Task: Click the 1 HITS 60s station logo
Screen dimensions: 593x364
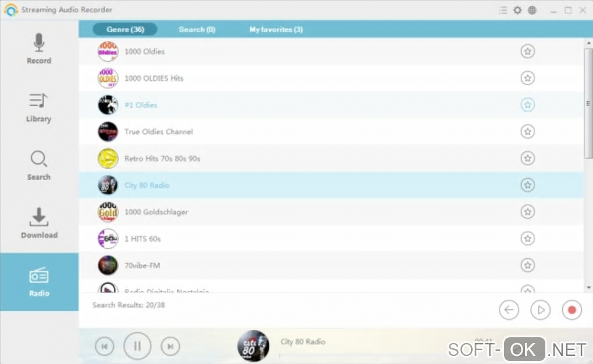Action: (108, 238)
